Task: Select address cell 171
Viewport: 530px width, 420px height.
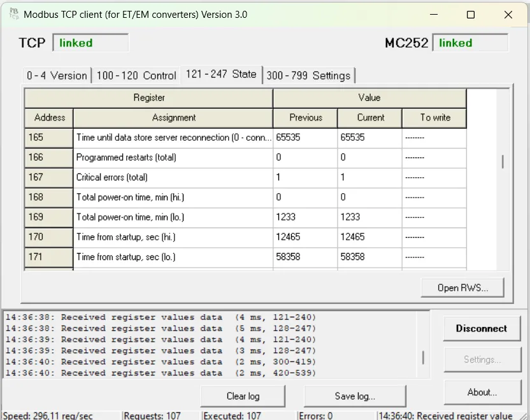Action: pos(49,257)
